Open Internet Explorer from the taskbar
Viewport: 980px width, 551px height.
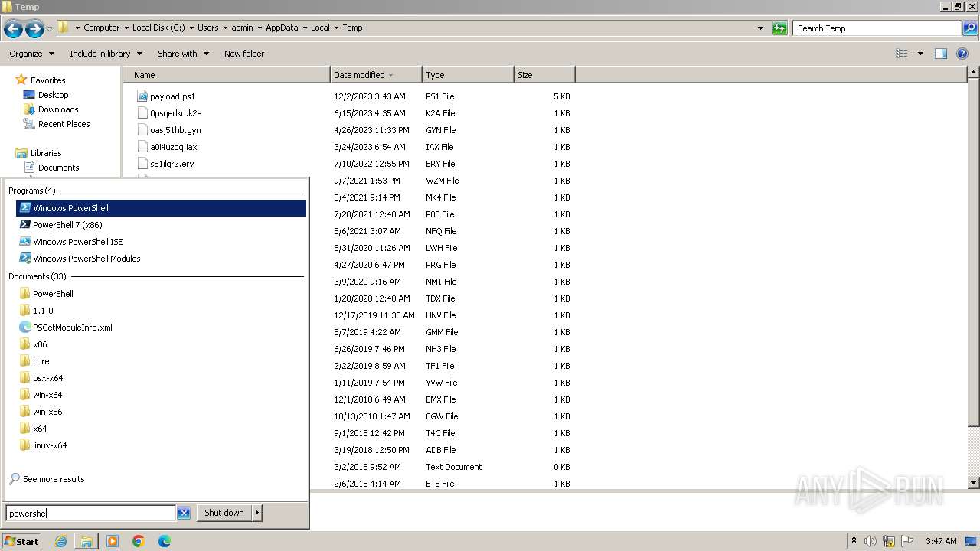(x=60, y=541)
